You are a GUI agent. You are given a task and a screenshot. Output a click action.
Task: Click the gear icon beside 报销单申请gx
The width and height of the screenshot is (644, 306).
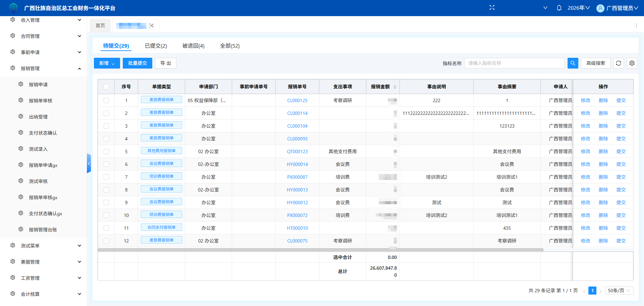point(21,165)
